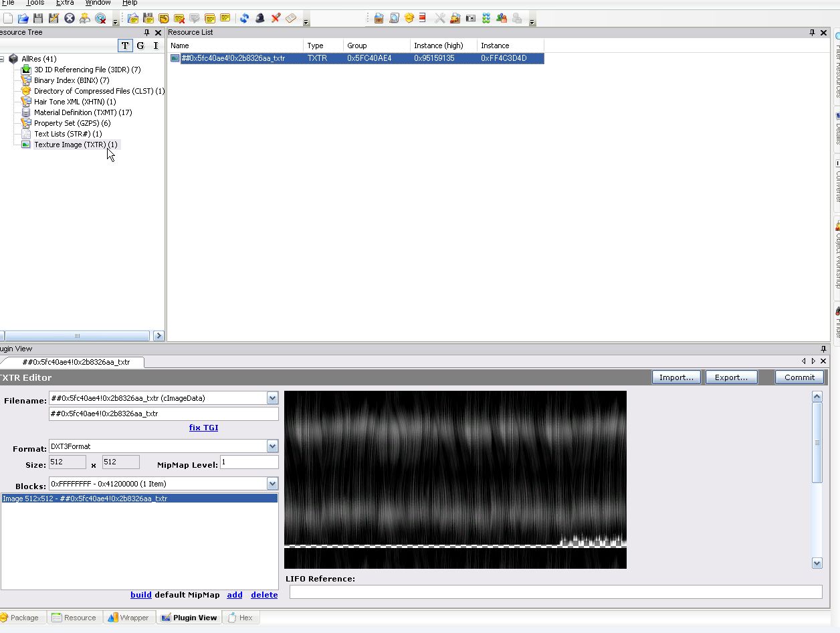Click the yellow note with orange arrow icon
840x633 pixels.
click(x=164, y=18)
